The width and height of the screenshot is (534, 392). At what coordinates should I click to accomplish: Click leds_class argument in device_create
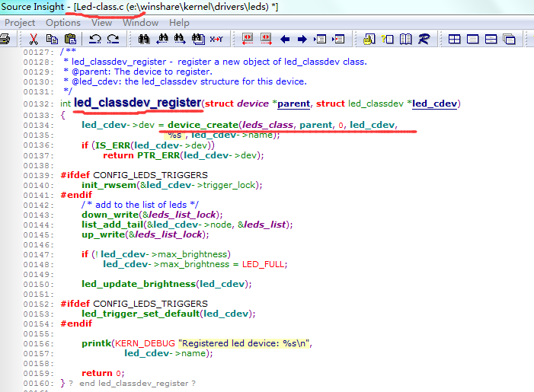click(x=267, y=125)
